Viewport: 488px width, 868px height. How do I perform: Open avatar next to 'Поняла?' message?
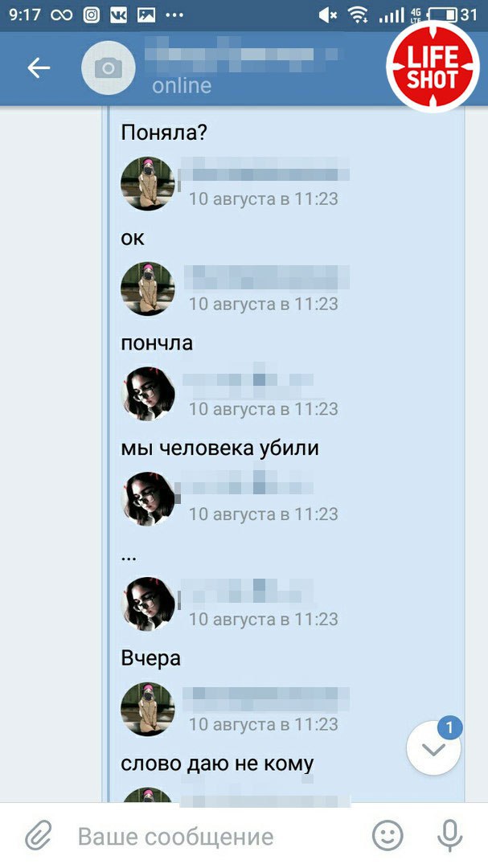click(148, 184)
